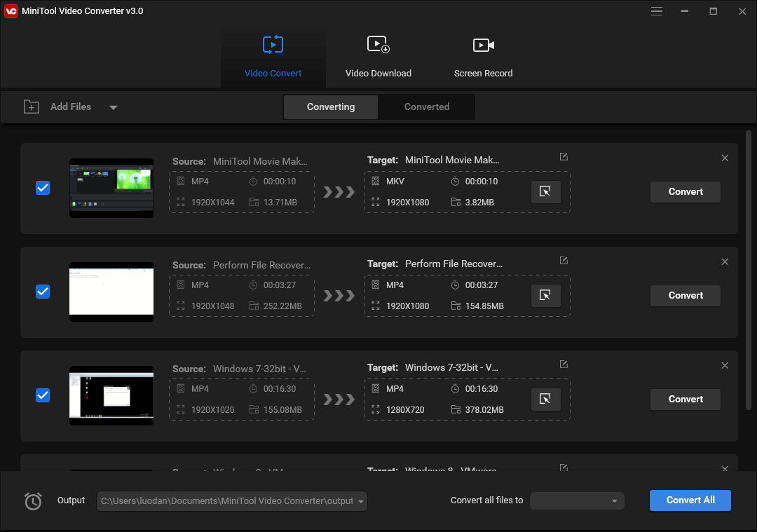Click the timer clock icon beside Output
The height and width of the screenshot is (532, 757).
click(x=33, y=500)
